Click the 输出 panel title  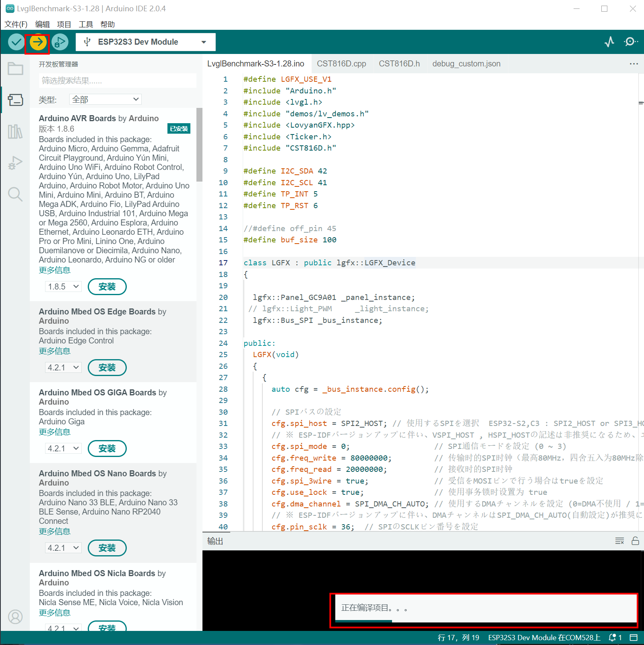[215, 541]
